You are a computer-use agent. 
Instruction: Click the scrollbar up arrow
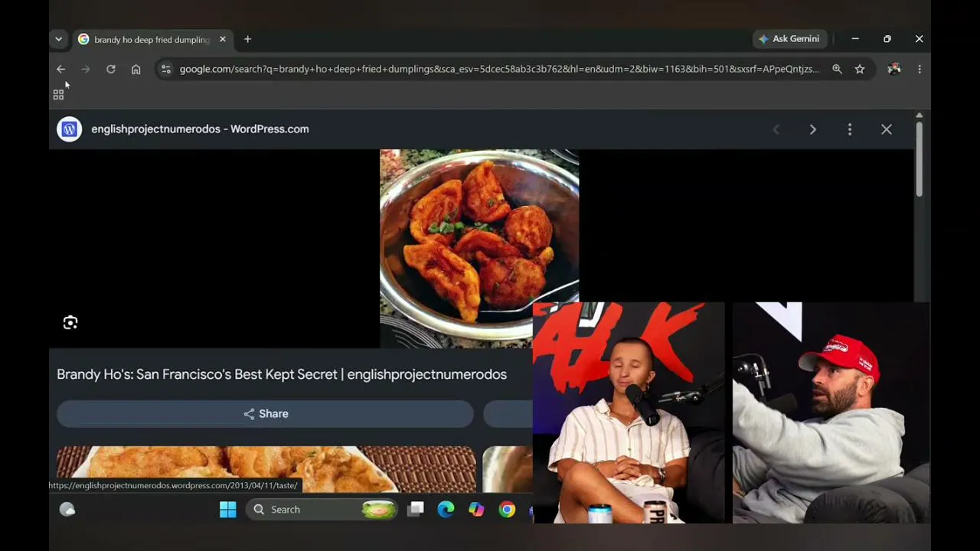[919, 115]
